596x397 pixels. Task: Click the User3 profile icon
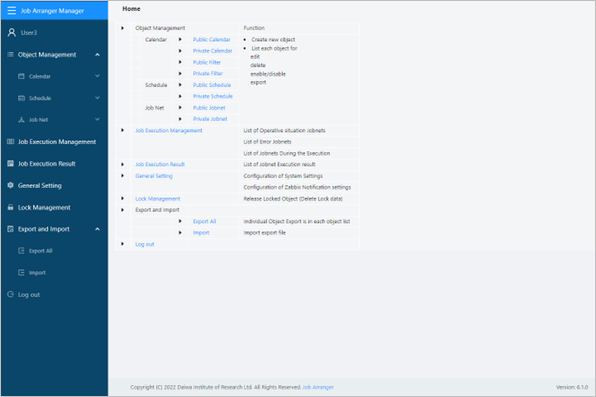(x=11, y=33)
